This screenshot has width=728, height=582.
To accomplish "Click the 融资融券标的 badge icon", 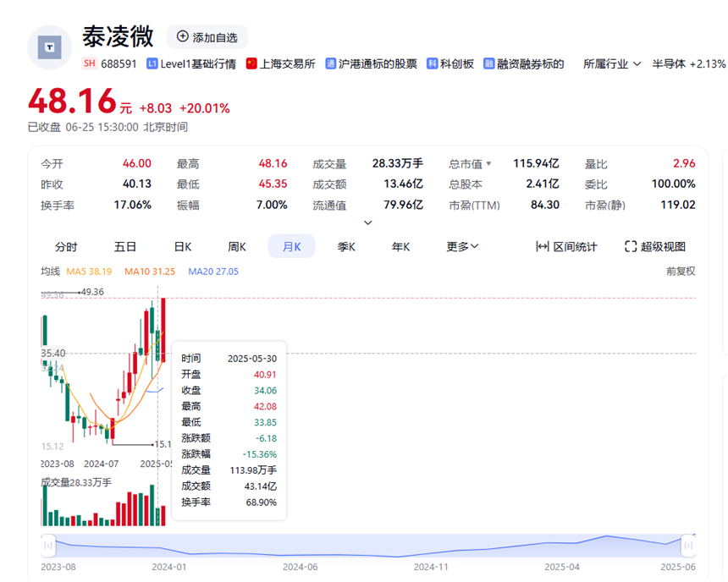I will 489,63.
